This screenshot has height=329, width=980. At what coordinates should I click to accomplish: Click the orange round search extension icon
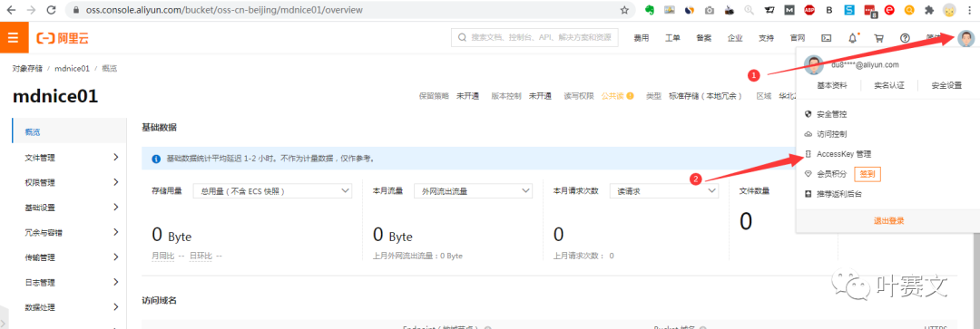[909, 10]
